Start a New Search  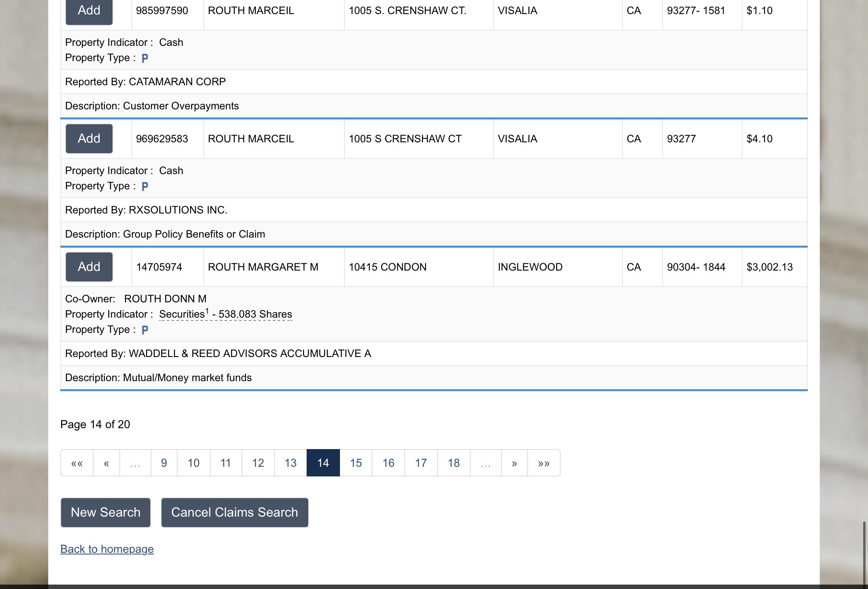[x=106, y=513]
